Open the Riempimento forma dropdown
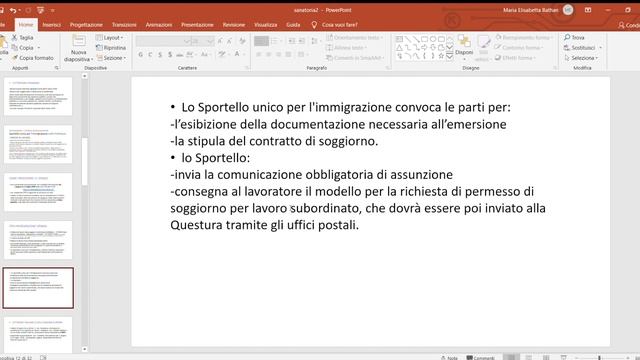This screenshot has height=360, width=640. point(524,38)
